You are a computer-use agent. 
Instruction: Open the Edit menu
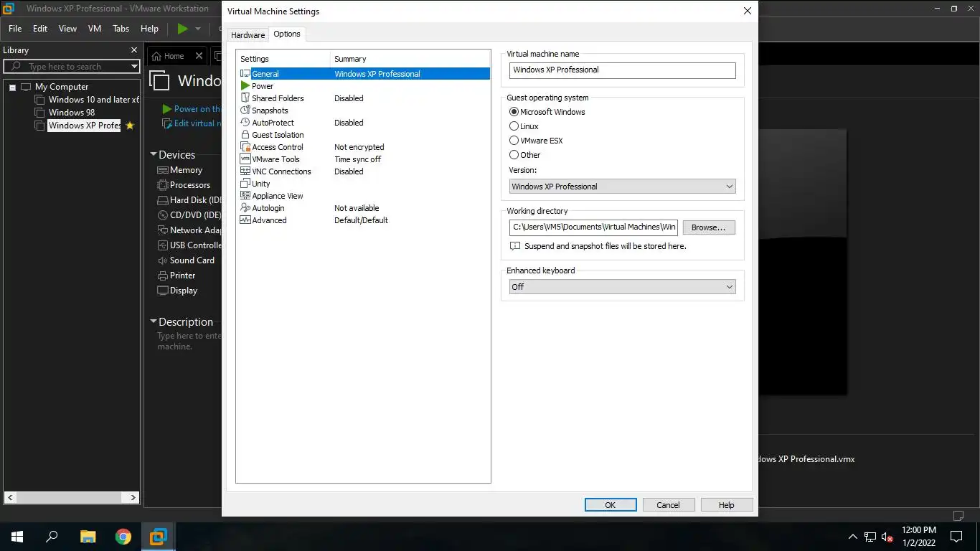tap(40, 29)
